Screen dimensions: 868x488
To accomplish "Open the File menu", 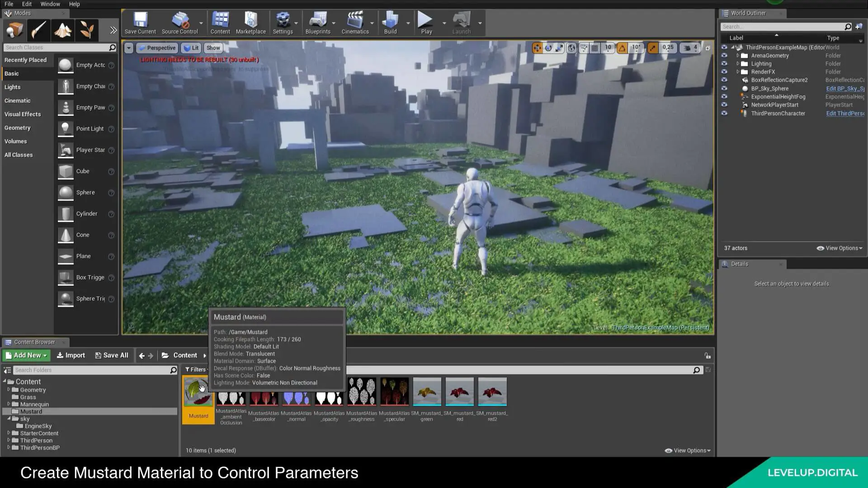I will pyautogui.click(x=9, y=4).
